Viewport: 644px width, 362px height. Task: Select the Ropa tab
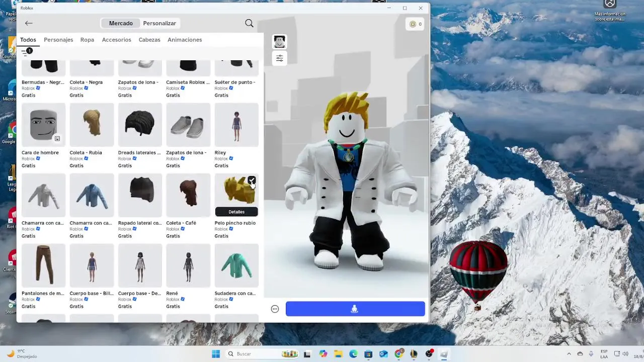click(x=87, y=40)
